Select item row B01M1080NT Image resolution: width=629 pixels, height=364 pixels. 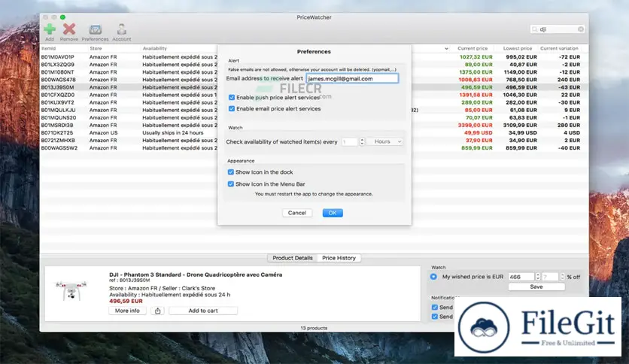coord(57,72)
